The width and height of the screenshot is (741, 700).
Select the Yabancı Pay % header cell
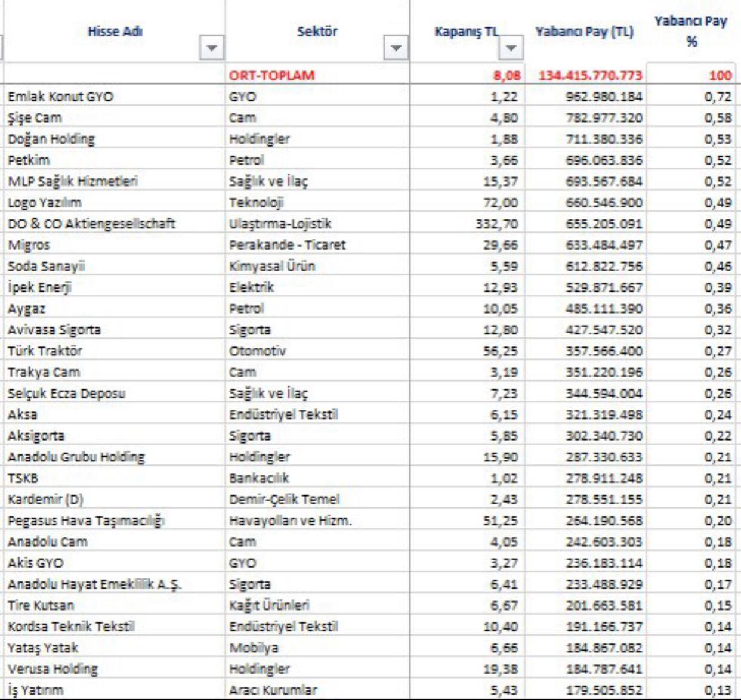(691, 32)
